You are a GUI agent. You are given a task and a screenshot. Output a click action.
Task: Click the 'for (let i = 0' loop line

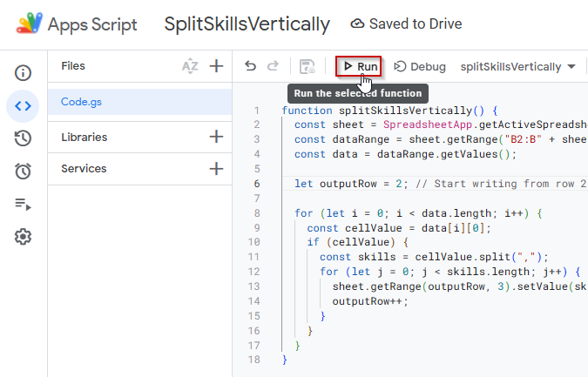[x=418, y=213]
